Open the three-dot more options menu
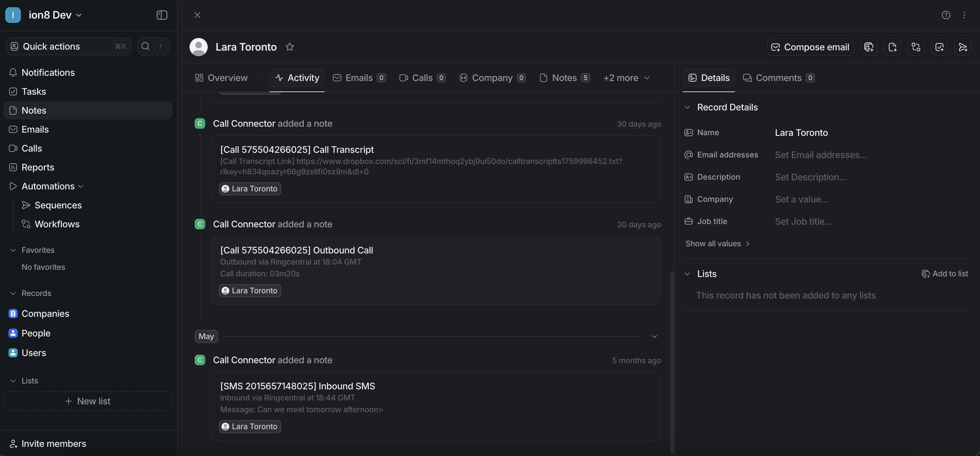980x456 pixels. pyautogui.click(x=964, y=15)
